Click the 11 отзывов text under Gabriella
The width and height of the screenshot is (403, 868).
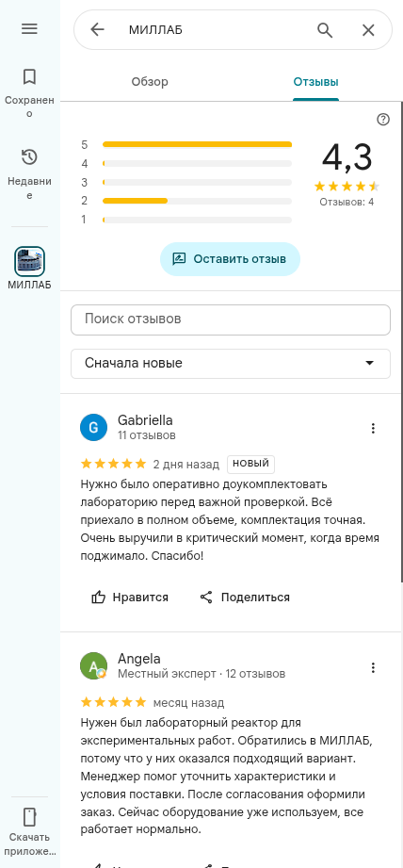[147, 435]
